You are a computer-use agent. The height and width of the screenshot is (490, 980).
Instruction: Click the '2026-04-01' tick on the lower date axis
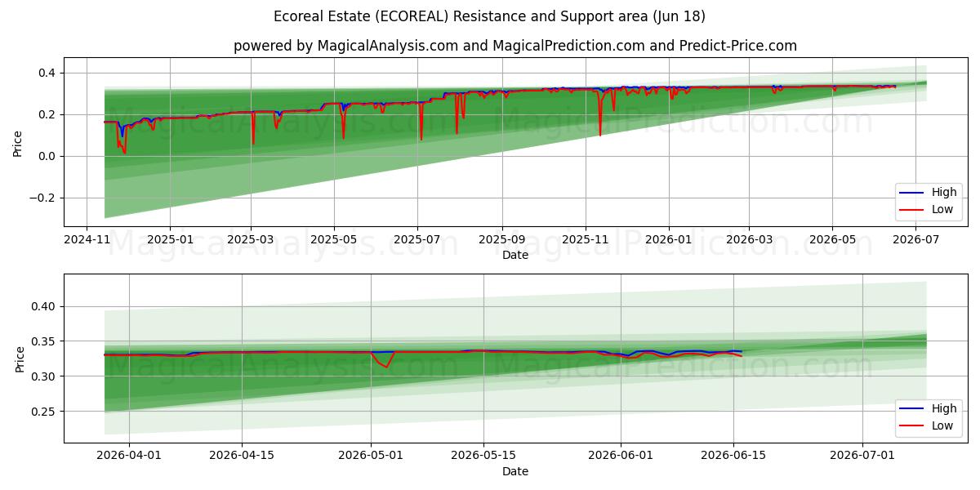129,457
